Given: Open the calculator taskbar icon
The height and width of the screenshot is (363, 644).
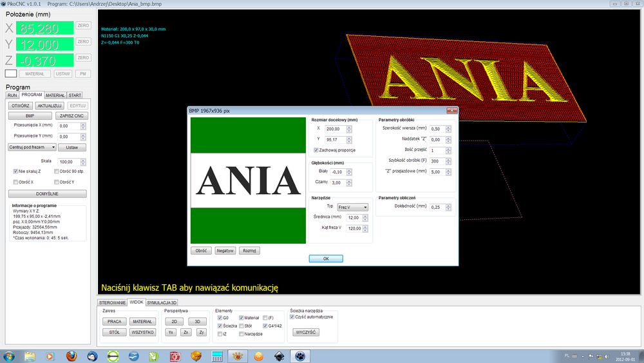Looking at the screenshot, I should coord(217,356).
